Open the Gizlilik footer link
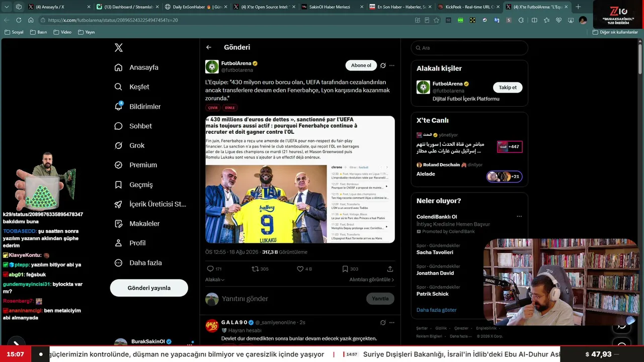The image size is (644, 362). coord(441,328)
